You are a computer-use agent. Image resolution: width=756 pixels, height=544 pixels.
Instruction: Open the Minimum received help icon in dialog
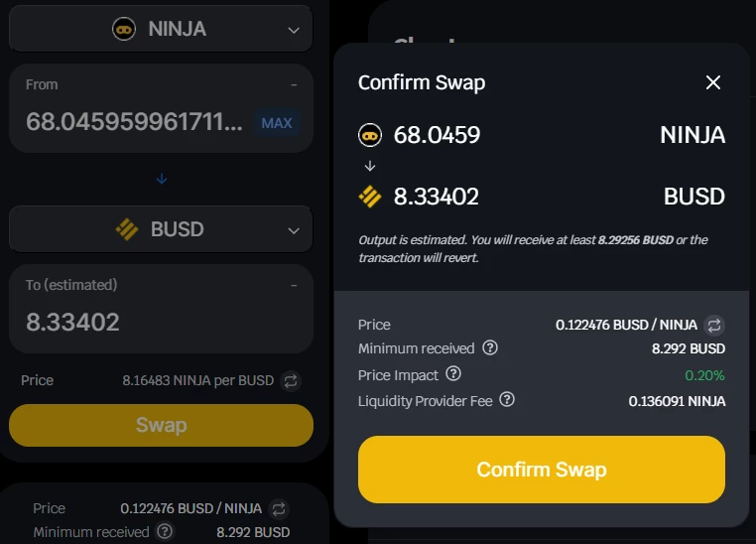(x=490, y=347)
